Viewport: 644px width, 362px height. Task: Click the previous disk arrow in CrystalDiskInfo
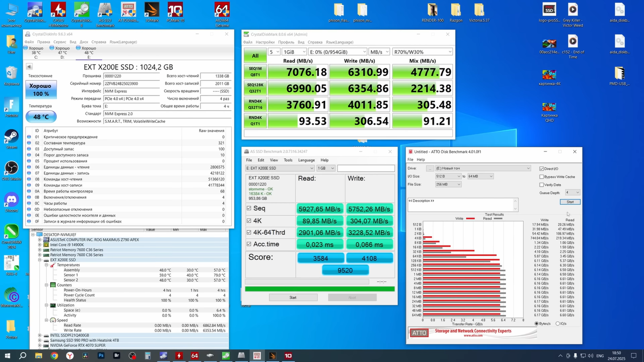29,67
